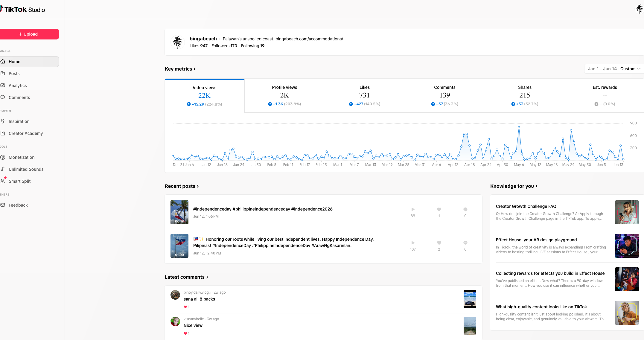Click the 00:19 independence post video thumbnail
Image resolution: width=644 pixels, height=340 pixels.
(179, 212)
